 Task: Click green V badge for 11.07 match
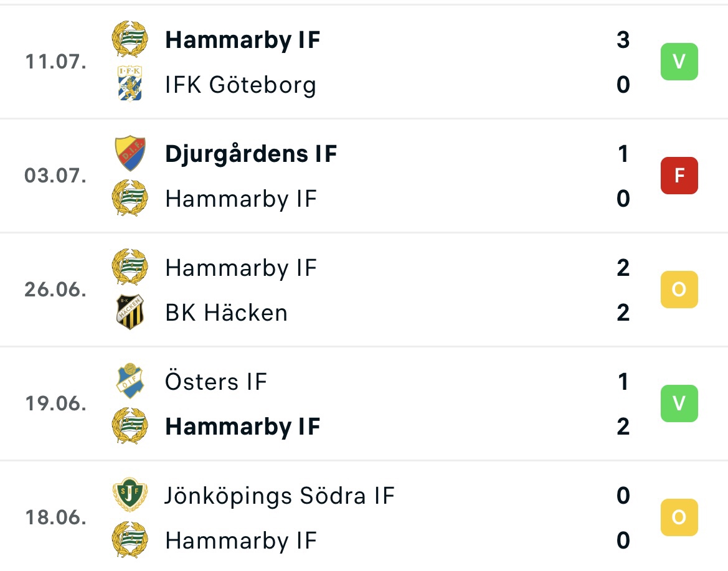coord(679,62)
